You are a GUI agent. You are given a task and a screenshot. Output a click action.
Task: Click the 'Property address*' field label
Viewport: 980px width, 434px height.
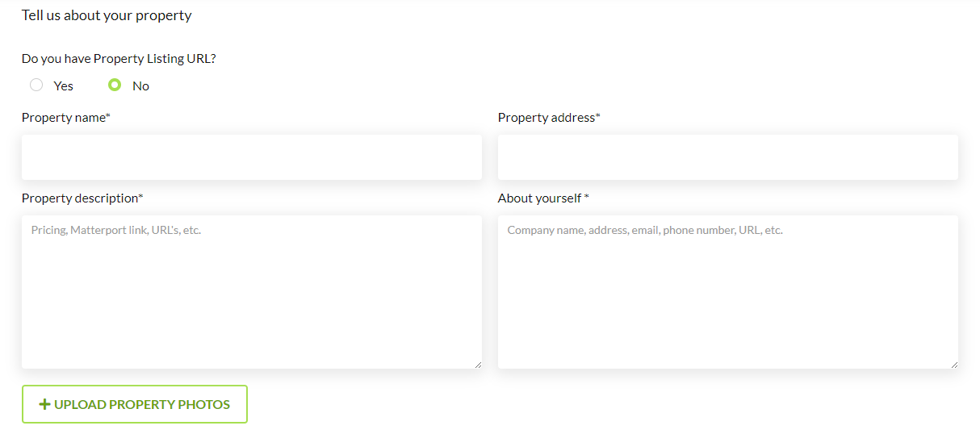549,118
